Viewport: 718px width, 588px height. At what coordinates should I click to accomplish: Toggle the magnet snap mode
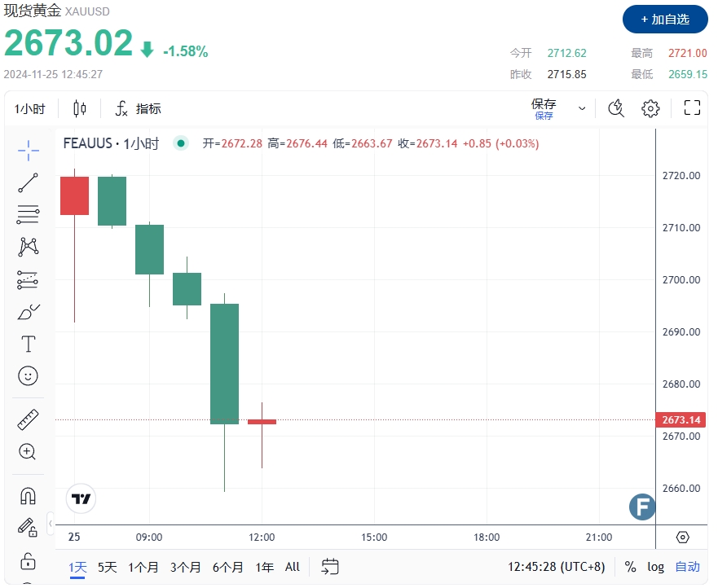click(x=29, y=495)
